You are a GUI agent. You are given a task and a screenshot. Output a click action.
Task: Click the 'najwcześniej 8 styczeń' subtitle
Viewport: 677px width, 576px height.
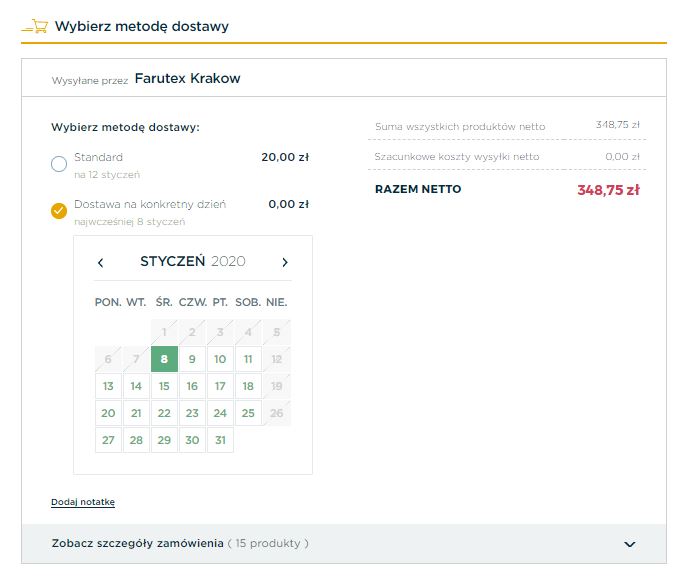point(130,222)
